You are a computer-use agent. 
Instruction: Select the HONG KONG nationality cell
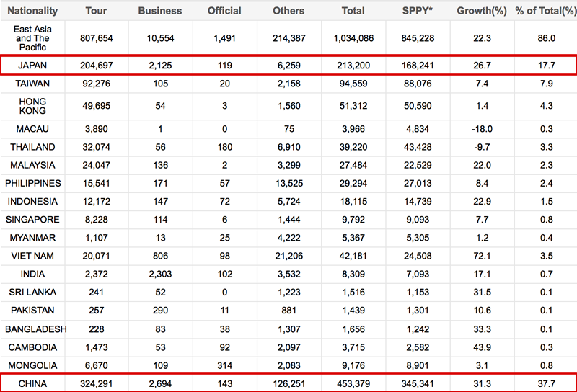pos(32,106)
